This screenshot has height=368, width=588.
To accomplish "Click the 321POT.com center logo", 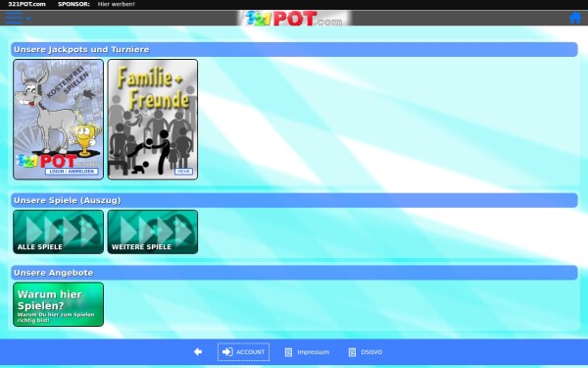I will click(294, 18).
